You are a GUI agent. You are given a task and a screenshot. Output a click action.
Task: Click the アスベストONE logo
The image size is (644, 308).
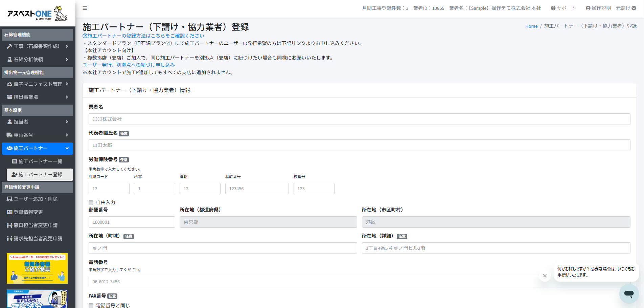37,13
